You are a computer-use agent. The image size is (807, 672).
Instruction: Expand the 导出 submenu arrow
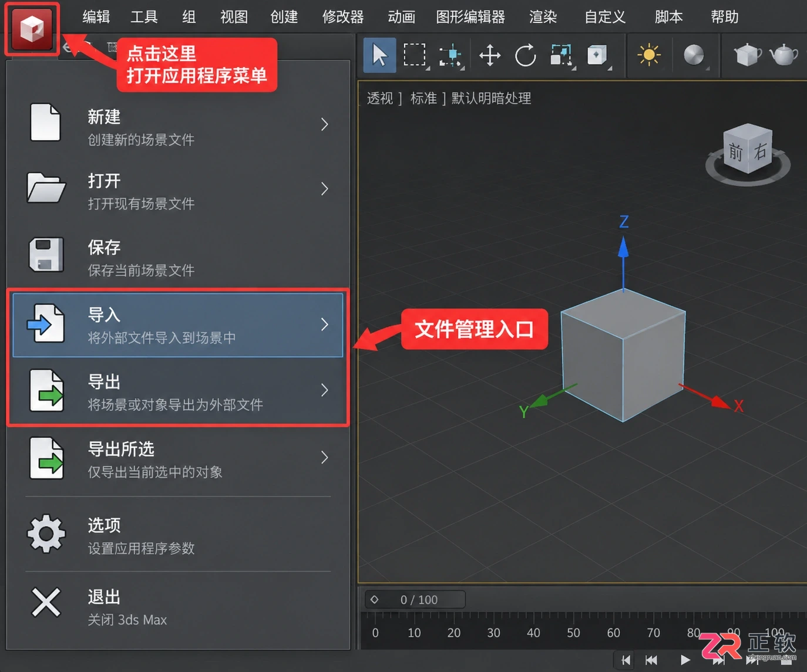tap(325, 390)
